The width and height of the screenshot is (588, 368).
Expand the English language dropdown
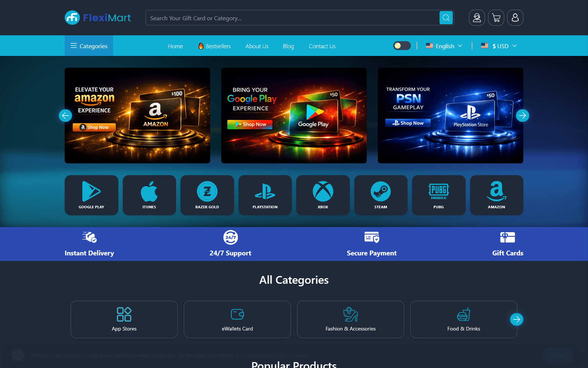[x=444, y=46]
